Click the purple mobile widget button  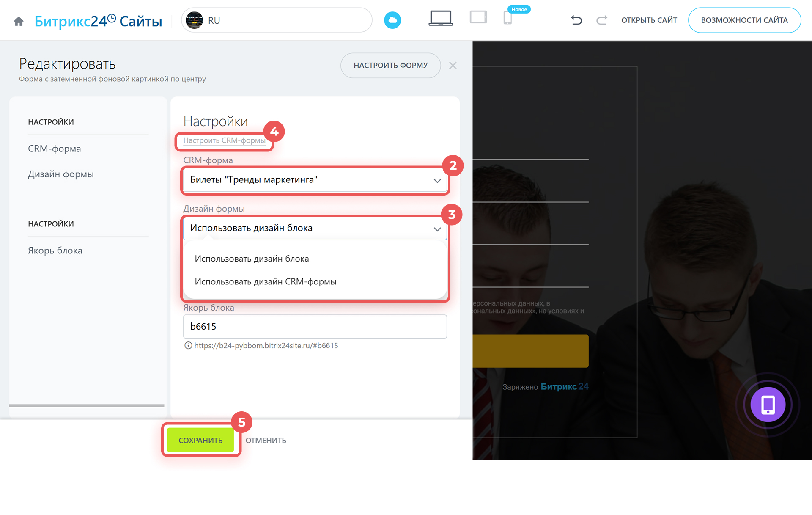click(768, 405)
